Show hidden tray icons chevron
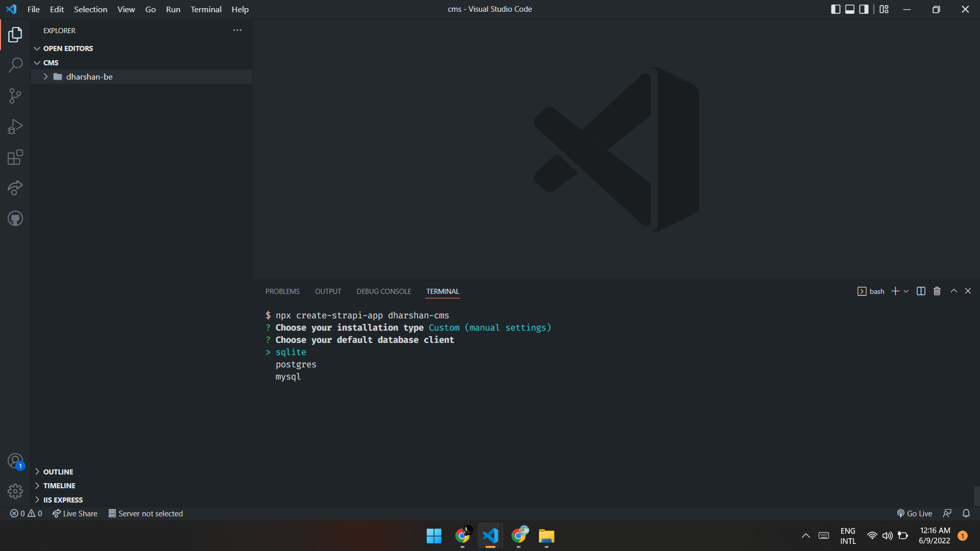This screenshot has width=980, height=551. [806, 536]
